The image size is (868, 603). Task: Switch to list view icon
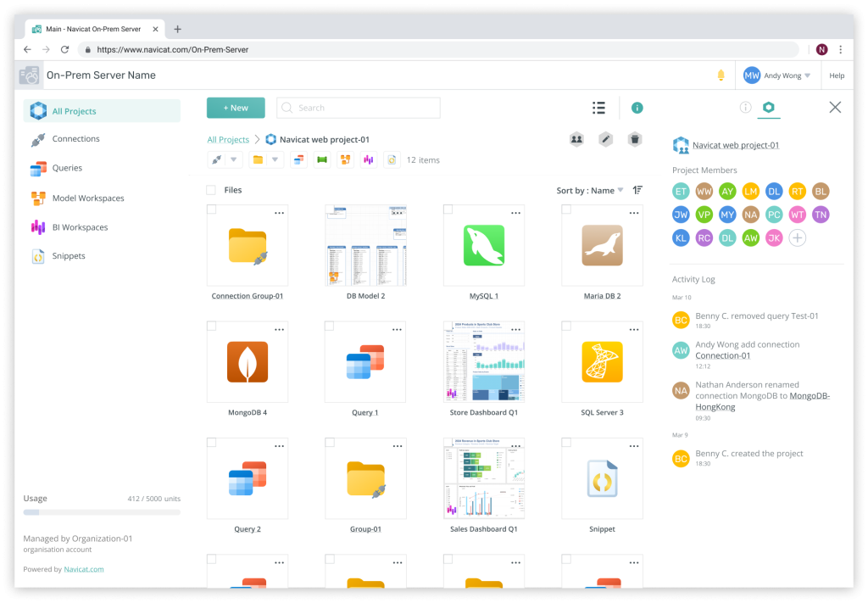(x=598, y=108)
